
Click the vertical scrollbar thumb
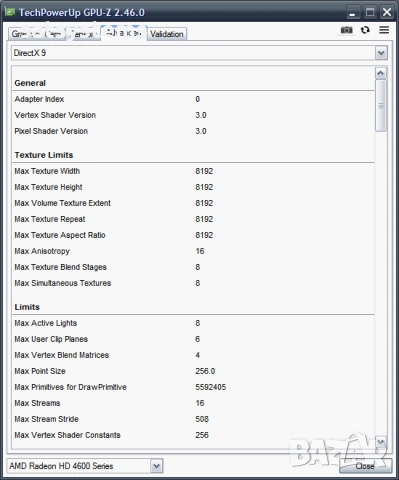[381, 105]
